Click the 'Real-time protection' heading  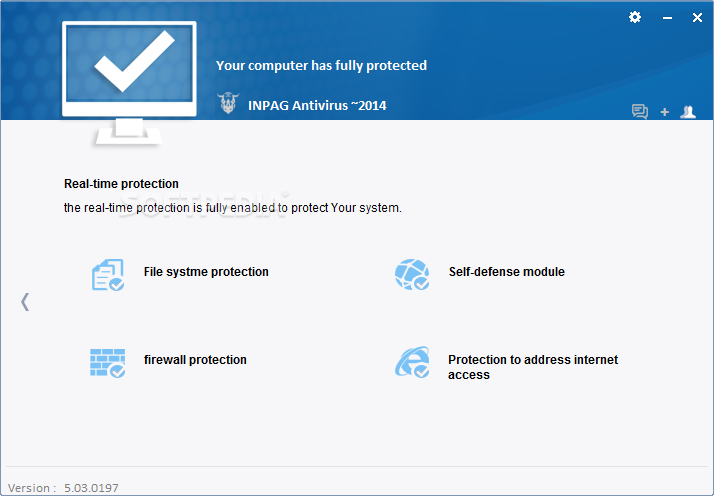(121, 184)
